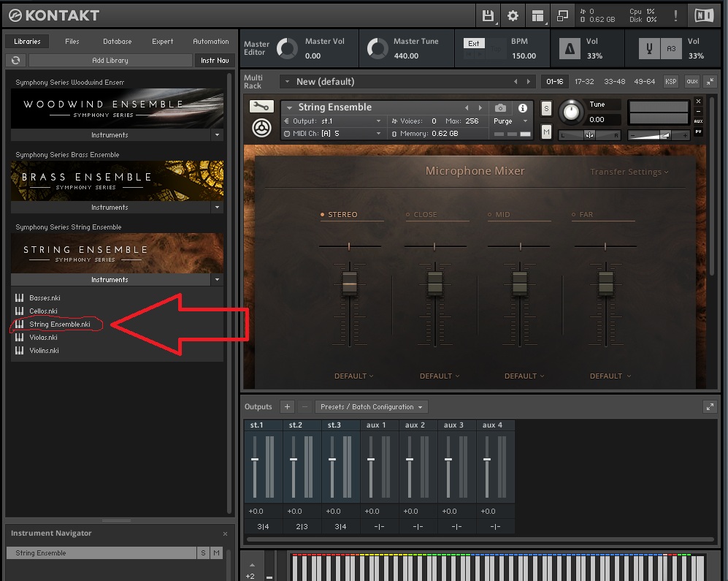This screenshot has width=728, height=581.
Task: Enable the MID microphone
Action: point(499,215)
